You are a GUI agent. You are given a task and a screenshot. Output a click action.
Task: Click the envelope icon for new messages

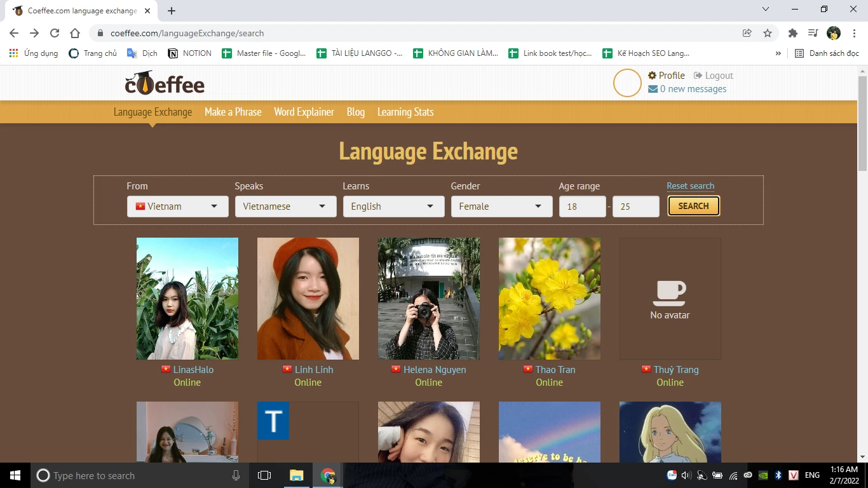[x=653, y=89]
